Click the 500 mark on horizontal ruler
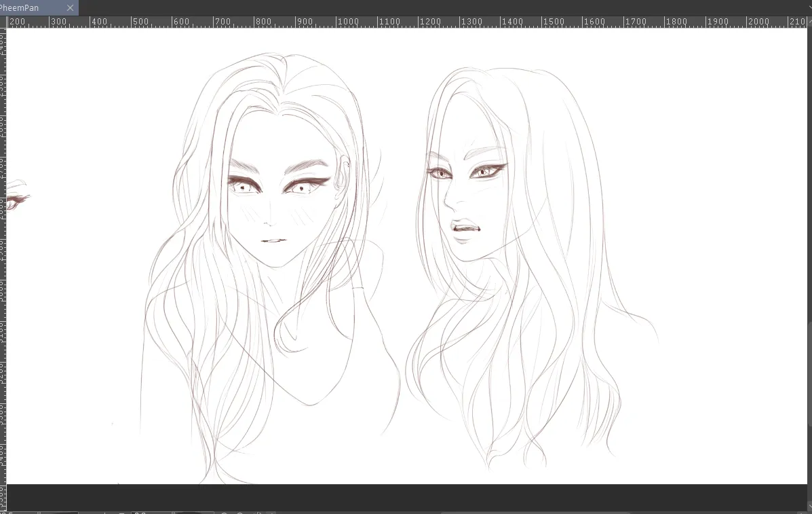This screenshot has width=812, height=514. (140, 22)
